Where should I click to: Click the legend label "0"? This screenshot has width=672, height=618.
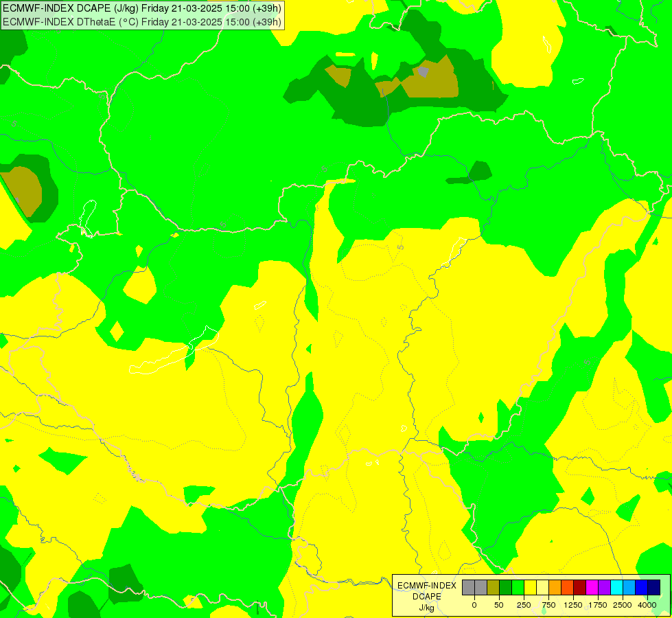point(474,605)
